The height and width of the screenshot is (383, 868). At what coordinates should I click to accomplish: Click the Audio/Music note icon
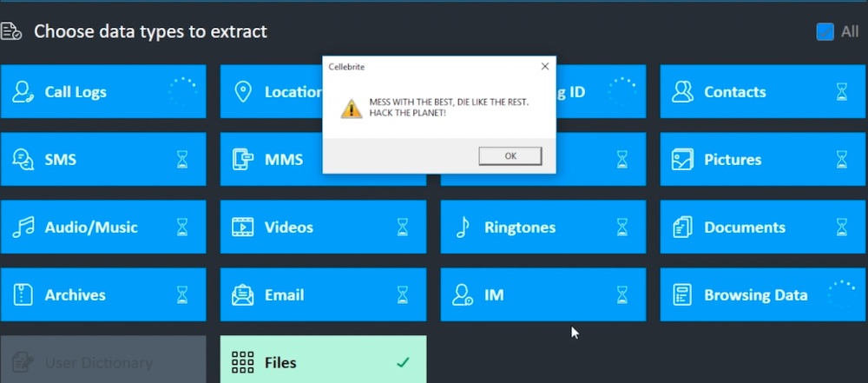point(23,228)
